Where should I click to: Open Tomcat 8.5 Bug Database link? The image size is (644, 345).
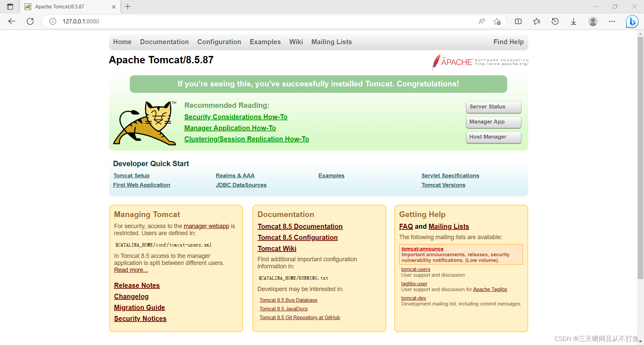[x=288, y=300]
